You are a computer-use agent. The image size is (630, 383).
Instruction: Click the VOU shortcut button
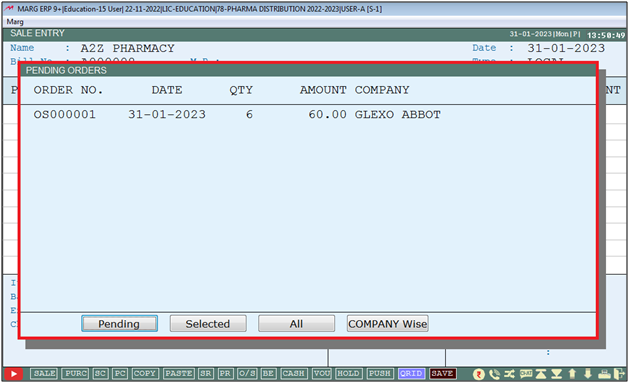322,374
